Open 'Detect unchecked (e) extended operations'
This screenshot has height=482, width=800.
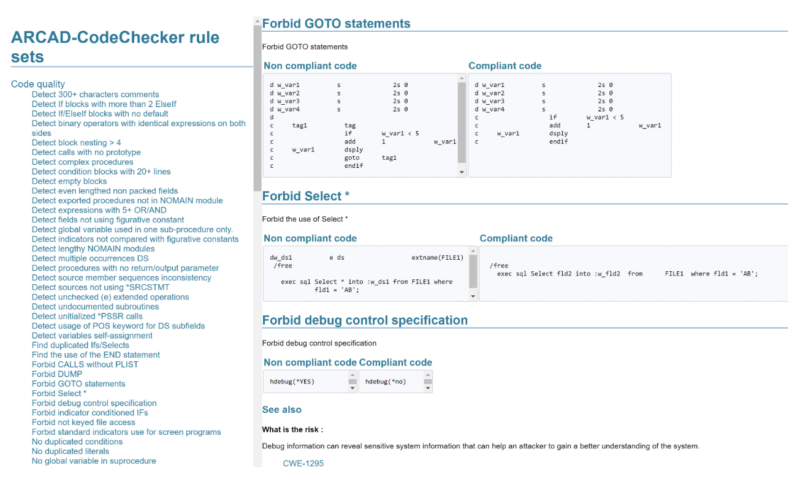tap(110, 297)
